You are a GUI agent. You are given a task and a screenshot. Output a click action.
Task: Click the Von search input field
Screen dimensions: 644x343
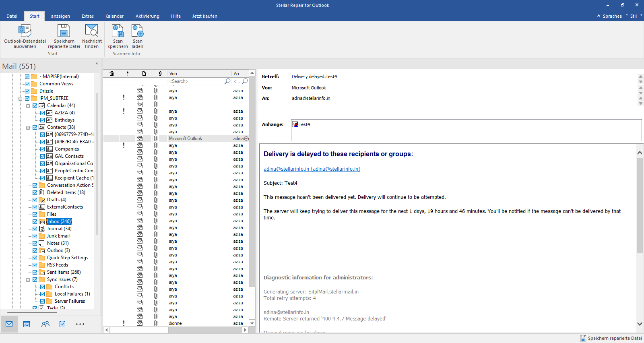click(196, 81)
